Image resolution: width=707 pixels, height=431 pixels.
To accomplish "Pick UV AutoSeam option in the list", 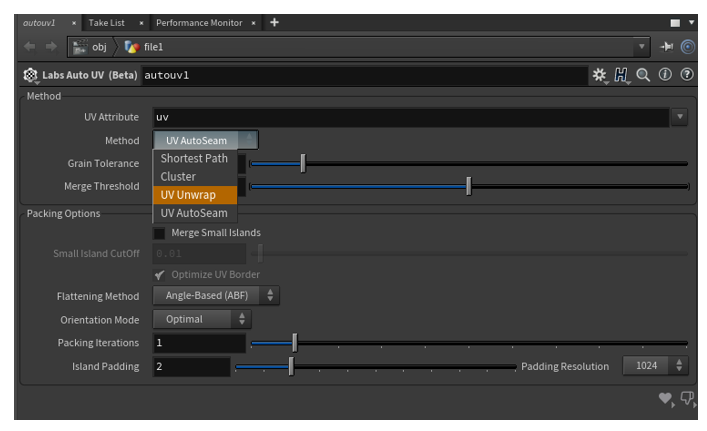I will (195, 213).
